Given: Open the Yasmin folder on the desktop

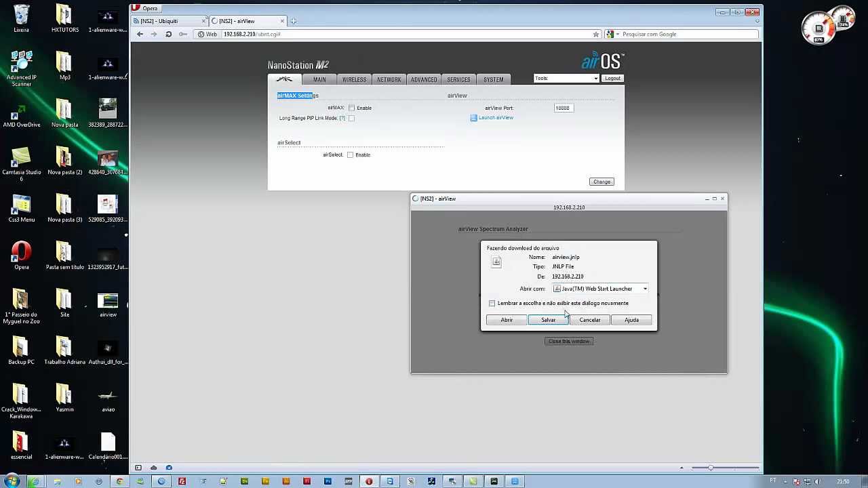Looking at the screenshot, I should [64, 398].
